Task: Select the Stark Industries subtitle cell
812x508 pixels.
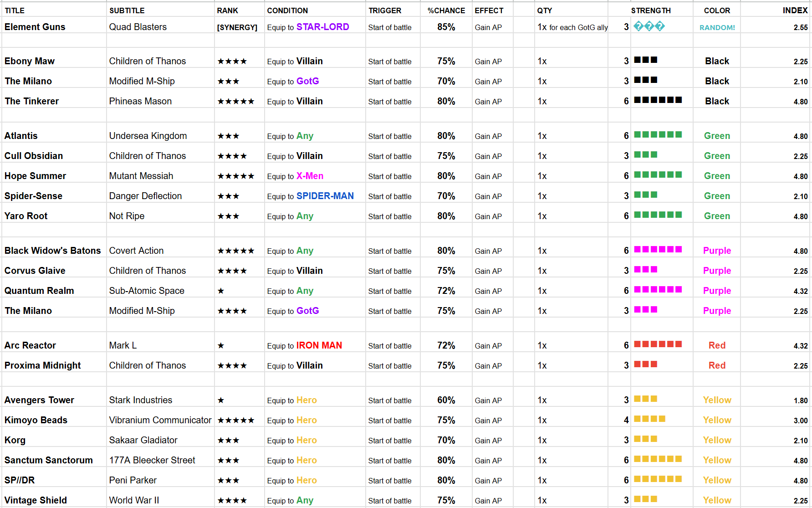Action: (141, 400)
